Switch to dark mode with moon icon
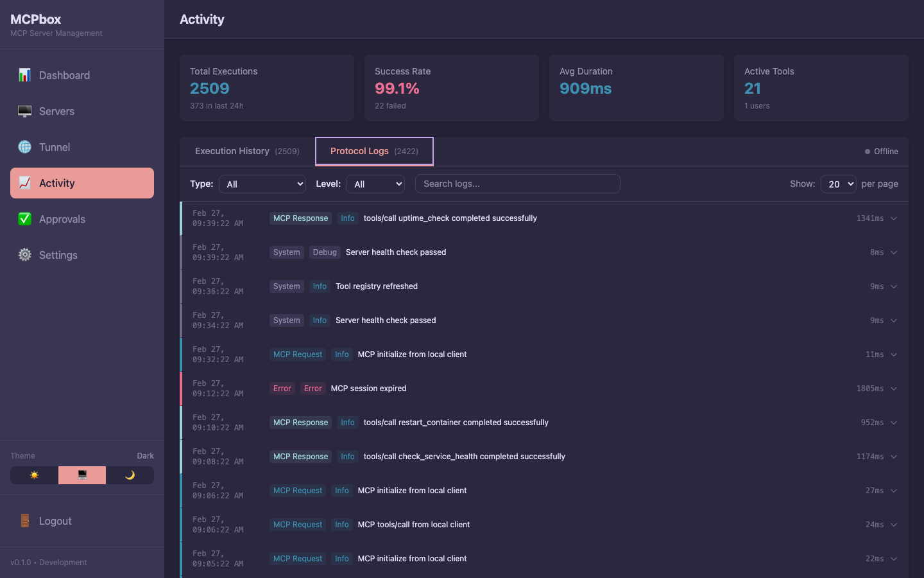This screenshot has width=924, height=578. pyautogui.click(x=130, y=475)
